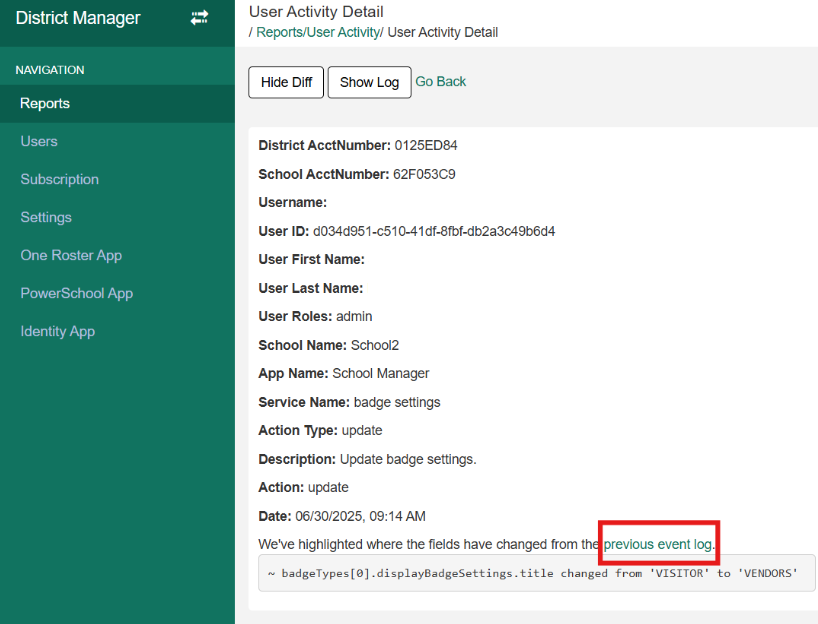
Task: Click the Action Type update line
Action: [320, 430]
